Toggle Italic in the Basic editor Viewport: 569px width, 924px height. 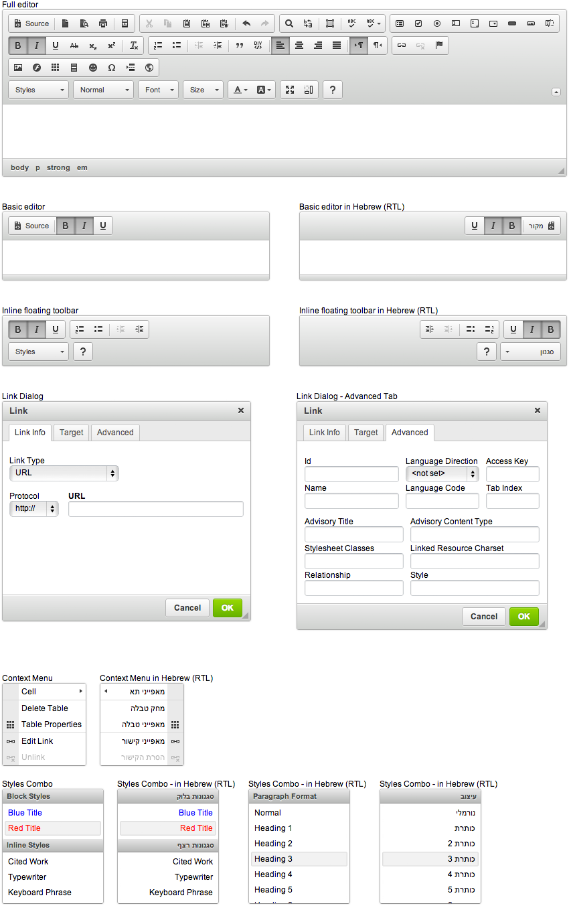pyautogui.click(x=84, y=226)
